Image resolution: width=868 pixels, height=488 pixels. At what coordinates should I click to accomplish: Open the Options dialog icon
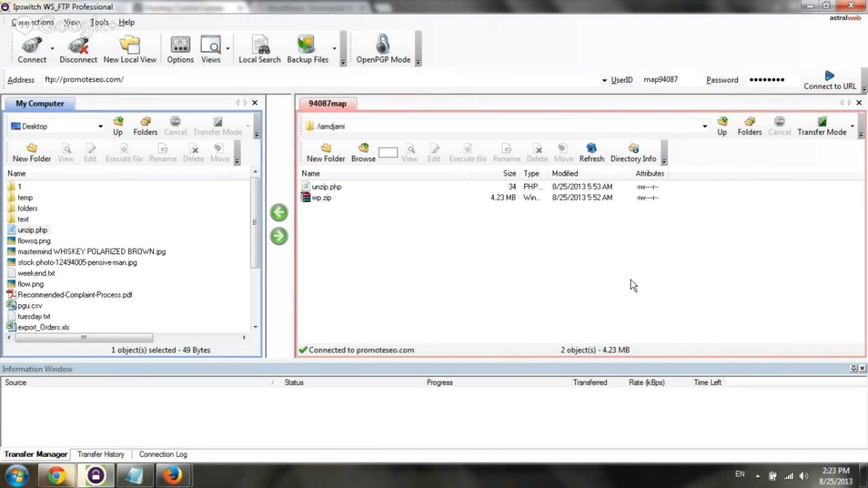180,49
